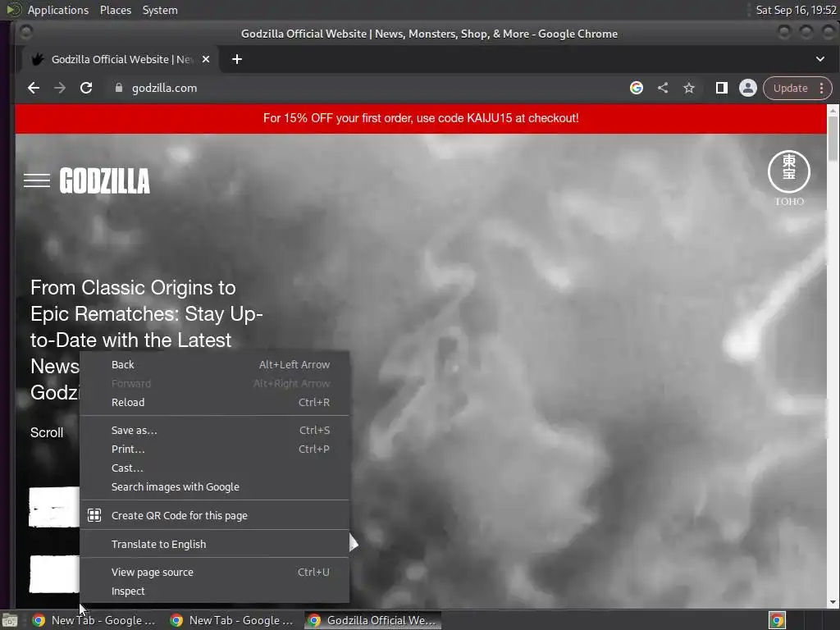Share this page via share icon
The image size is (840, 630).
click(663, 88)
